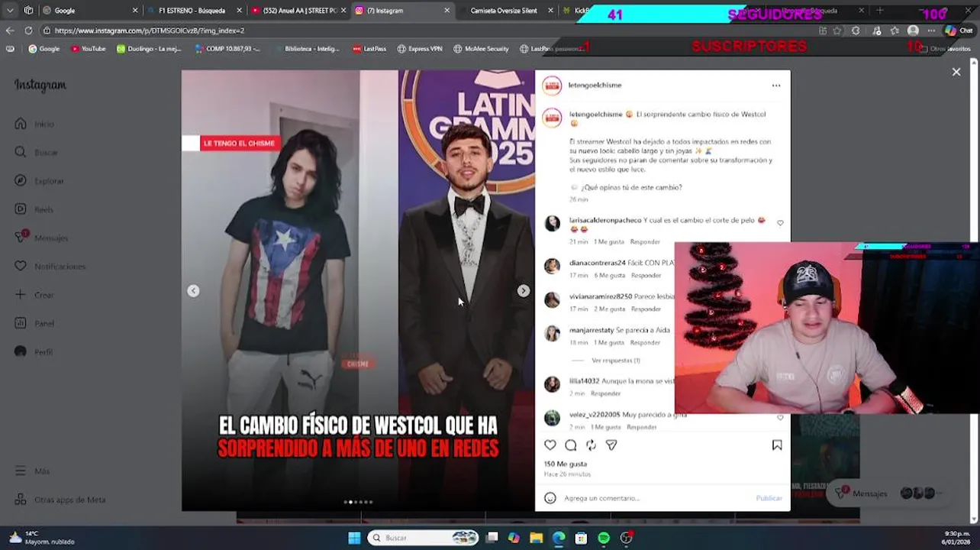Close the post overlay with X

[x=956, y=72]
